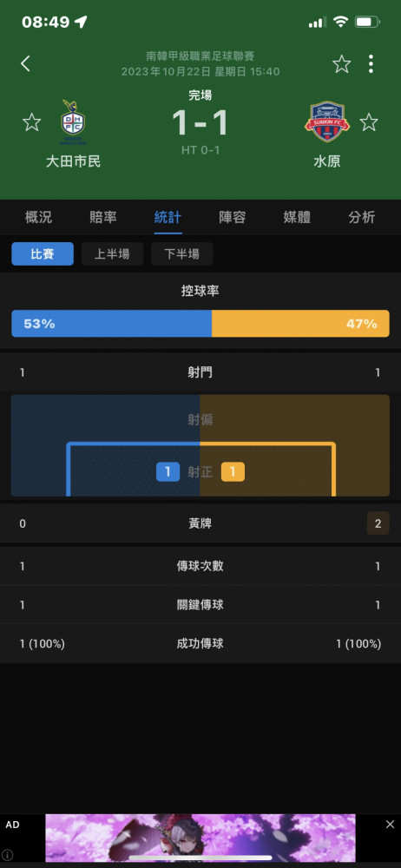The height and width of the screenshot is (868, 401).
Task: Open the purple banner advertisement
Action: coord(200,838)
